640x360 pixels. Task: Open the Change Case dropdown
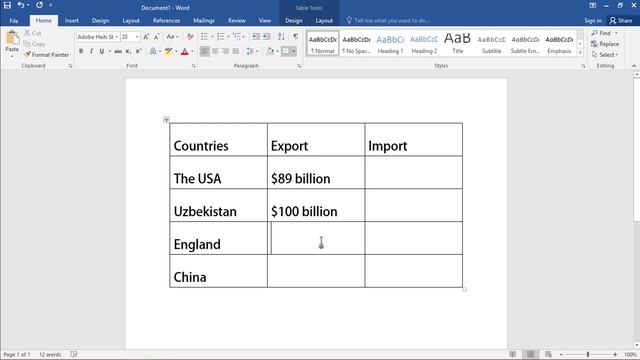click(172, 37)
